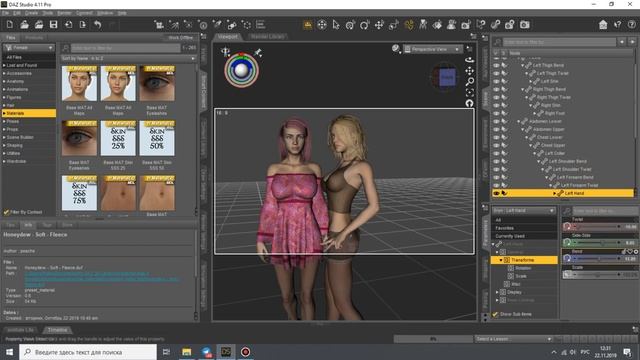Open the Create menu
Screen dimensions: 640x360
31,13
